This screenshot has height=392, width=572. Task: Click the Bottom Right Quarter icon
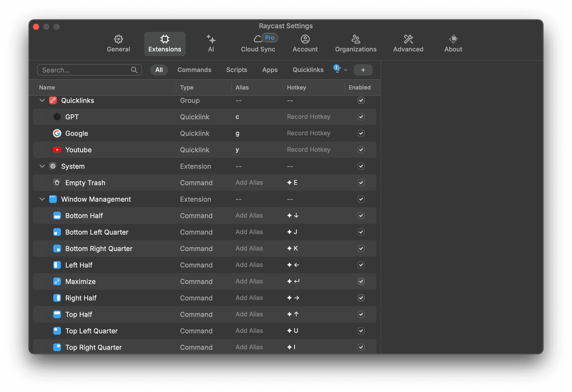pyautogui.click(x=57, y=248)
